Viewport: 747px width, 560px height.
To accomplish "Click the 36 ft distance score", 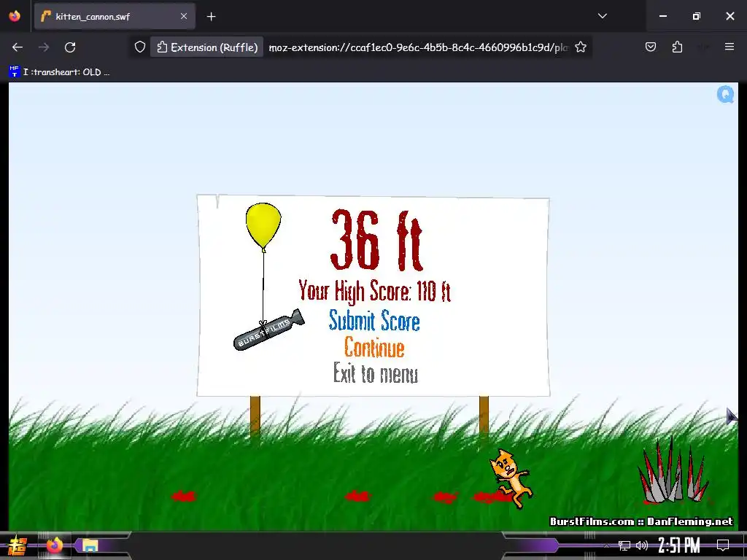I will [377, 240].
